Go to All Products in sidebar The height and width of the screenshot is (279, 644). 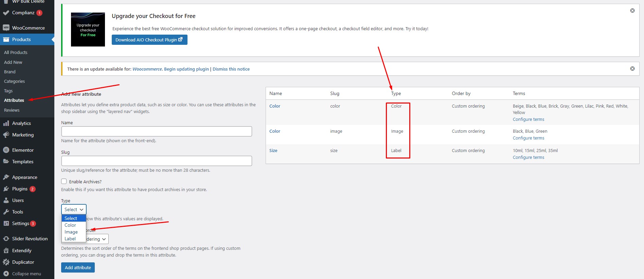pos(16,52)
